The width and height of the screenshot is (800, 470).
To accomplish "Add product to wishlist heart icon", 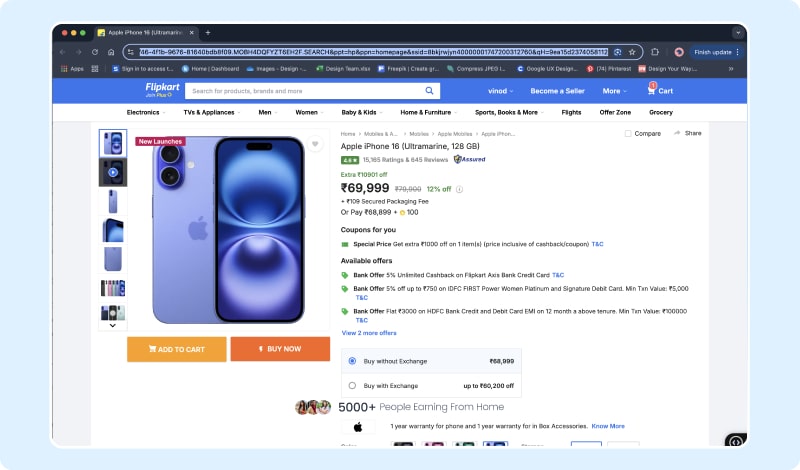I will [315, 144].
